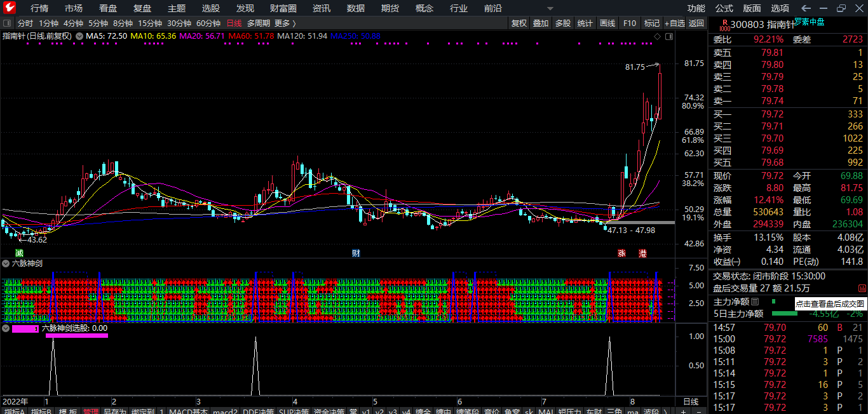This screenshot has width=868, height=414.
Task: Click the 财 marker on the chart
Action: pyautogui.click(x=356, y=253)
